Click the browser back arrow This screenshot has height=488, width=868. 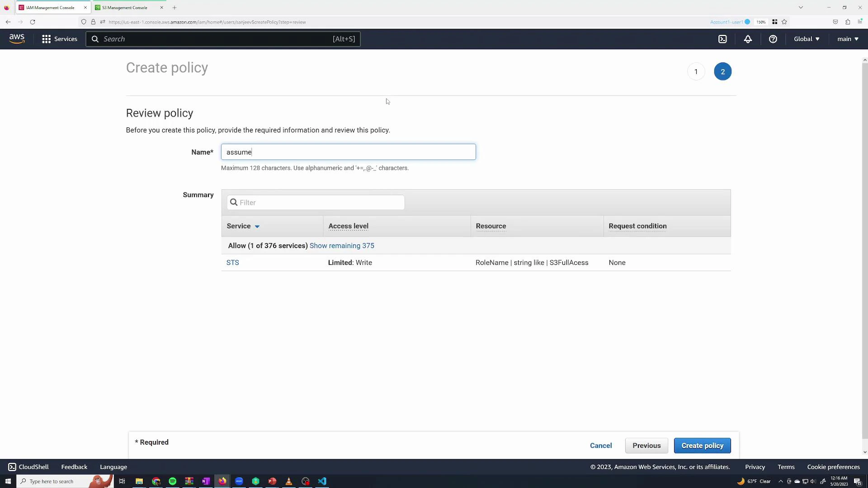click(x=8, y=22)
